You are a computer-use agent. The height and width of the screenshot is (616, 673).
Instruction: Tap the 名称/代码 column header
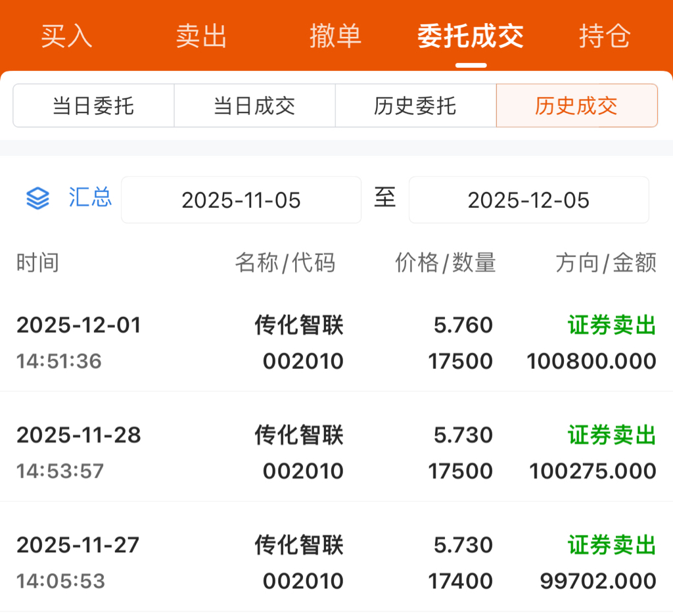pyautogui.click(x=285, y=263)
